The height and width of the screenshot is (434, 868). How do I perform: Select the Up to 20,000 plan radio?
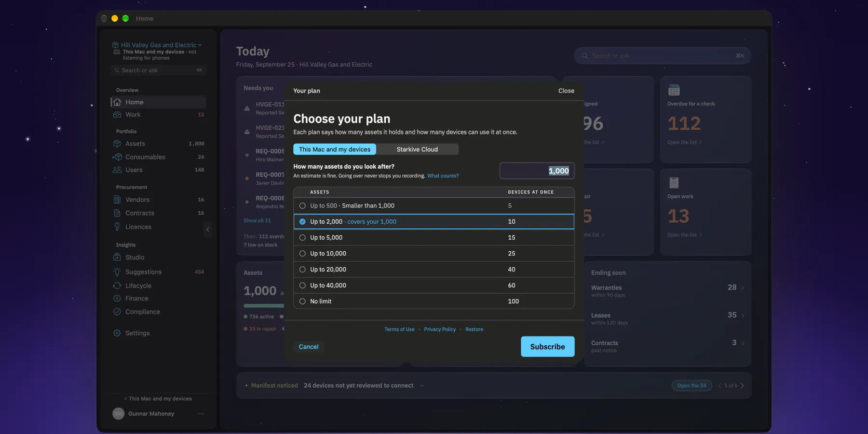[x=302, y=270]
